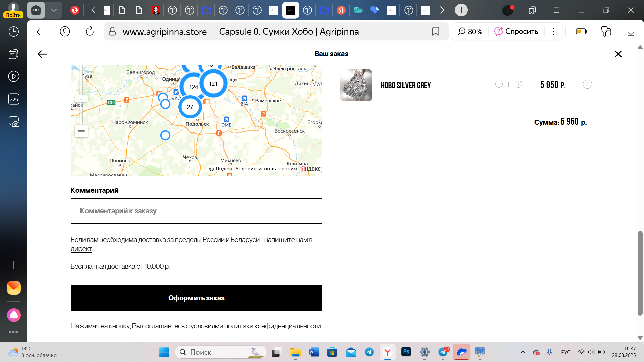Open Word from the taskbar

coord(314,352)
